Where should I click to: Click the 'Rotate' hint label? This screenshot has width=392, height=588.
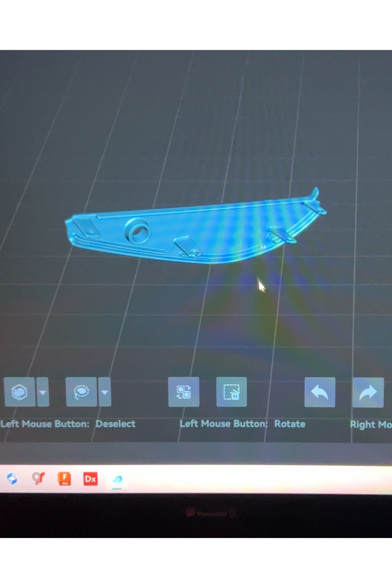pos(289,424)
